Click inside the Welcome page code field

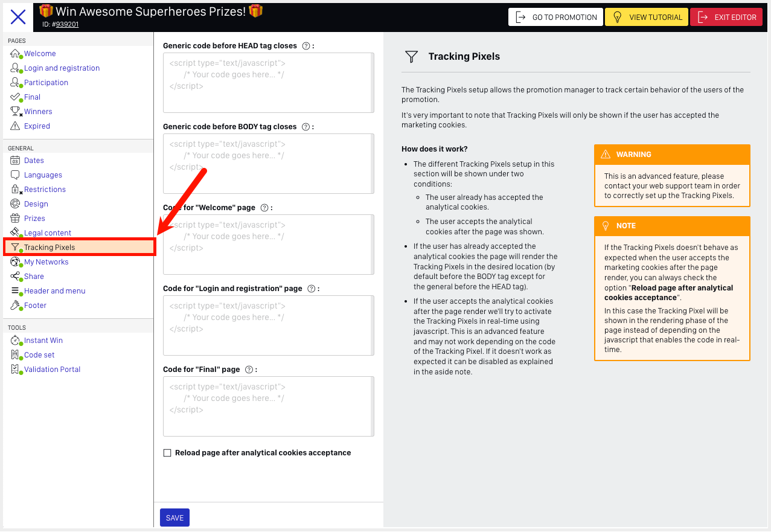tap(268, 245)
